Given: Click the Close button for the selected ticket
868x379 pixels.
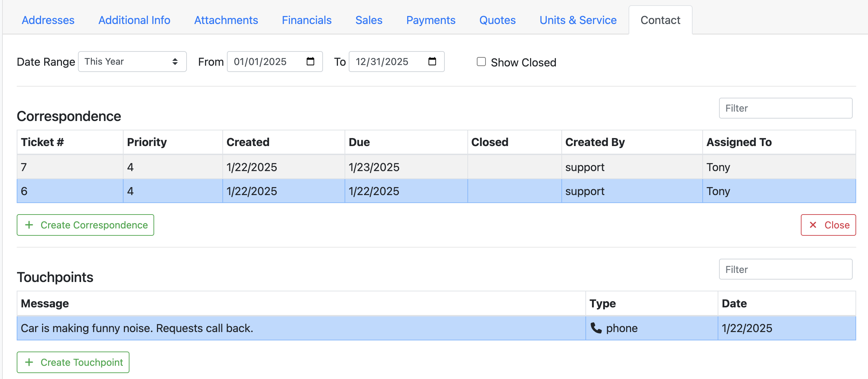Looking at the screenshot, I should pos(828,225).
